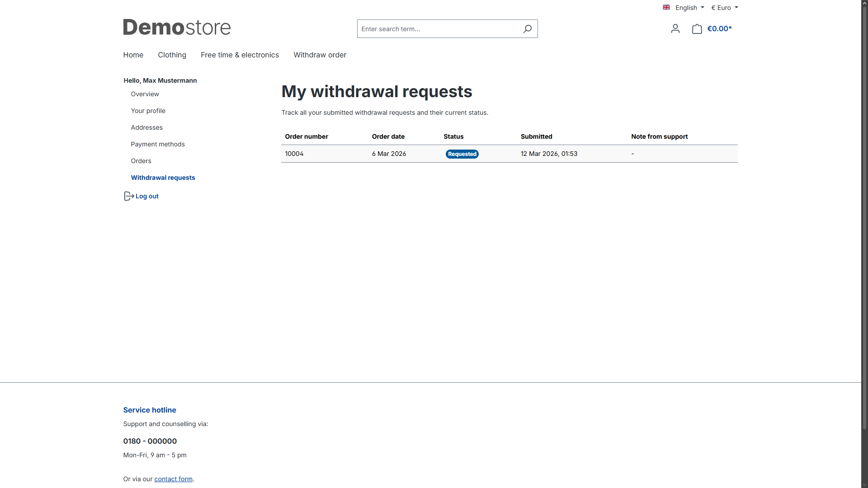Open the shopping cart bag icon
Screen dimensions: 868x488
pyautogui.click(x=697, y=29)
